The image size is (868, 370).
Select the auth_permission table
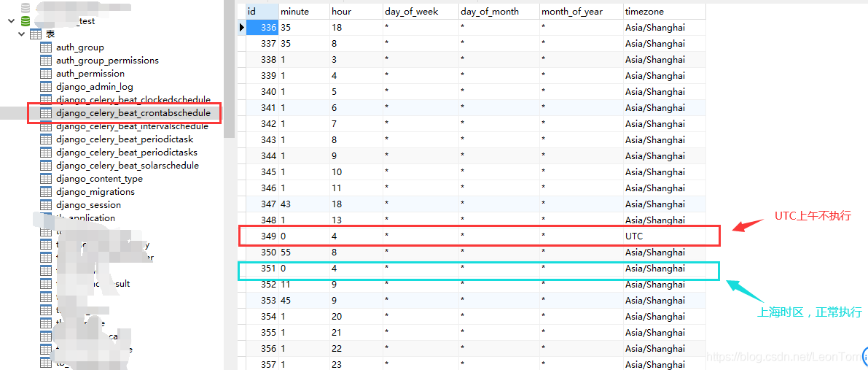click(90, 74)
